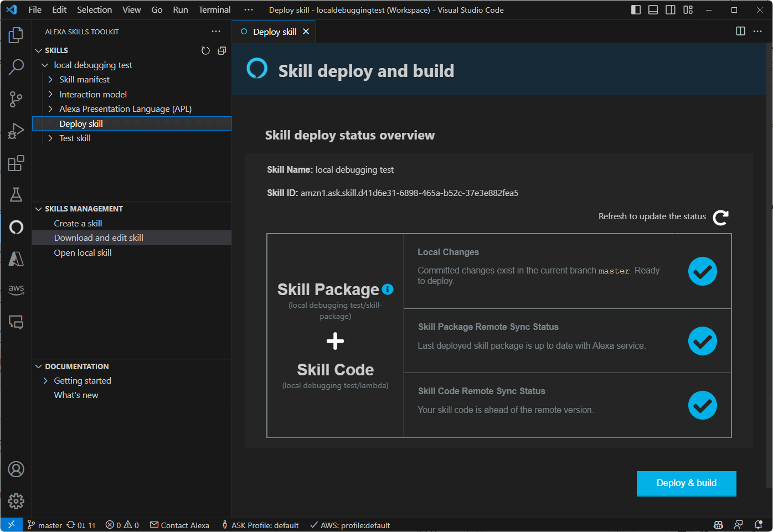Open the Extensions view
Viewport: 773px width, 532px height.
pos(16,163)
